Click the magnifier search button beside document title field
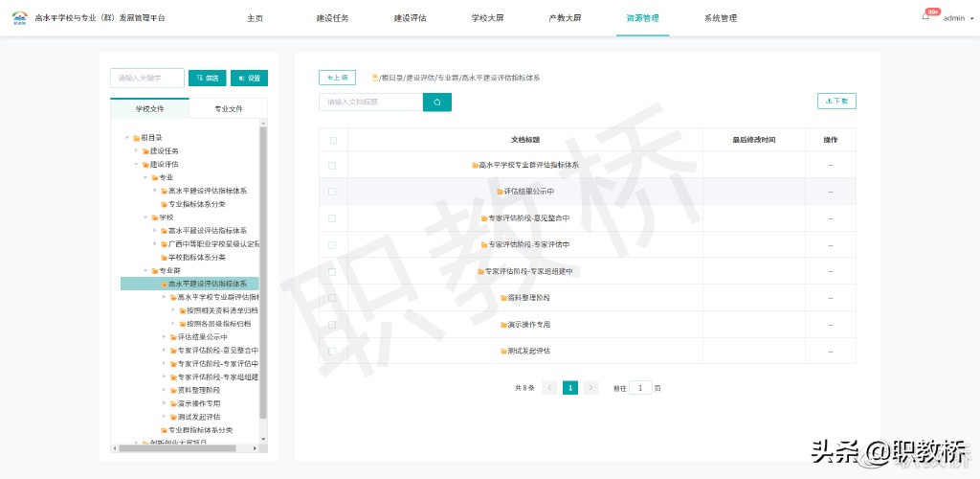Viewport: 980px width, 479px height. (x=436, y=102)
